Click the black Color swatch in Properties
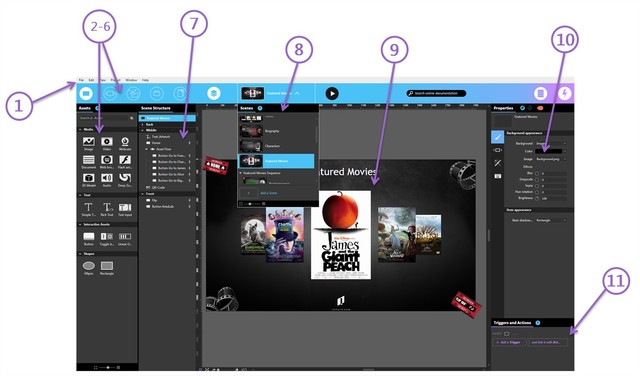Screen dimensions: 640x376 pos(549,151)
